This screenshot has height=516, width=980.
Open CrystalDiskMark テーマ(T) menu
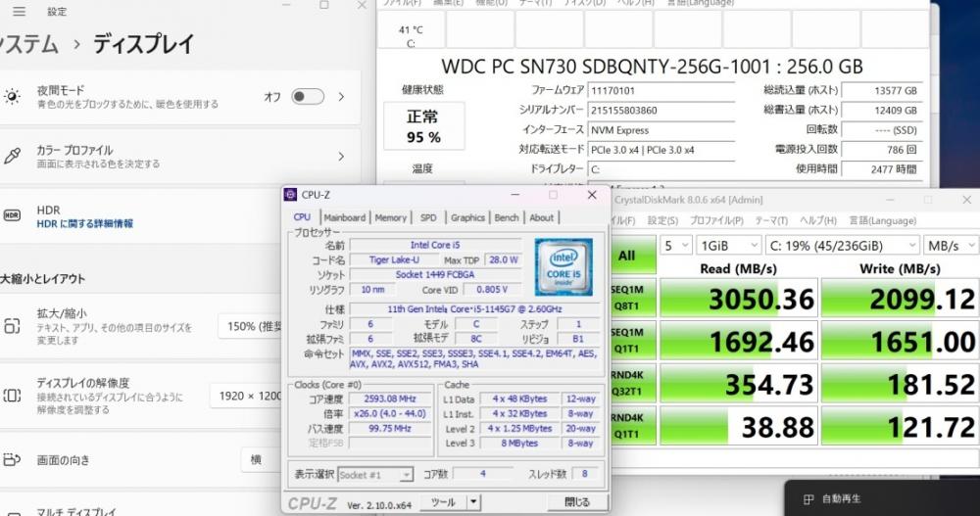pos(771,221)
